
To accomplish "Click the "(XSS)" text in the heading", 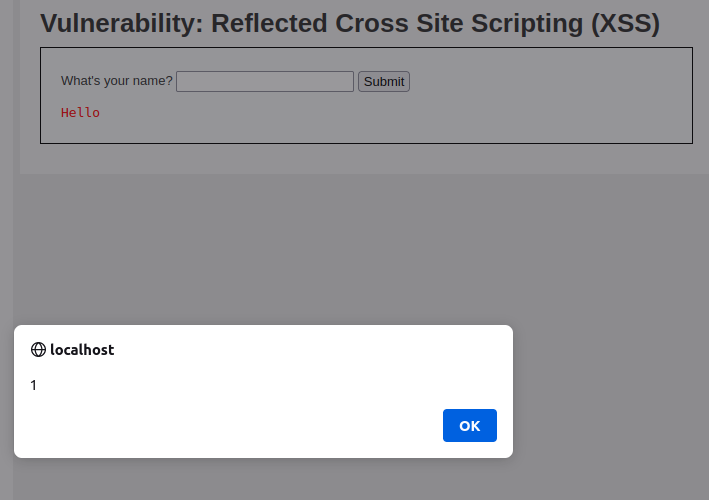I will click(x=625, y=23).
